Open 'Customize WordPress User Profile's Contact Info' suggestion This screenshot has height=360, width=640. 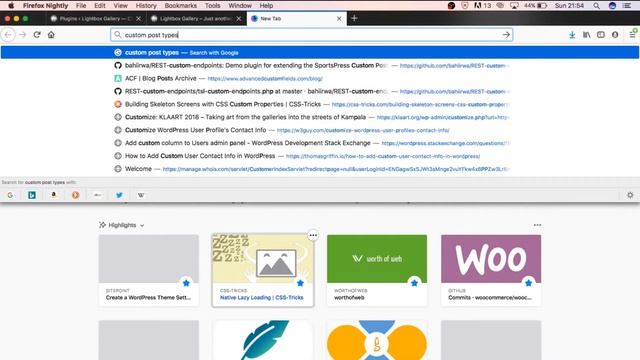(320, 130)
